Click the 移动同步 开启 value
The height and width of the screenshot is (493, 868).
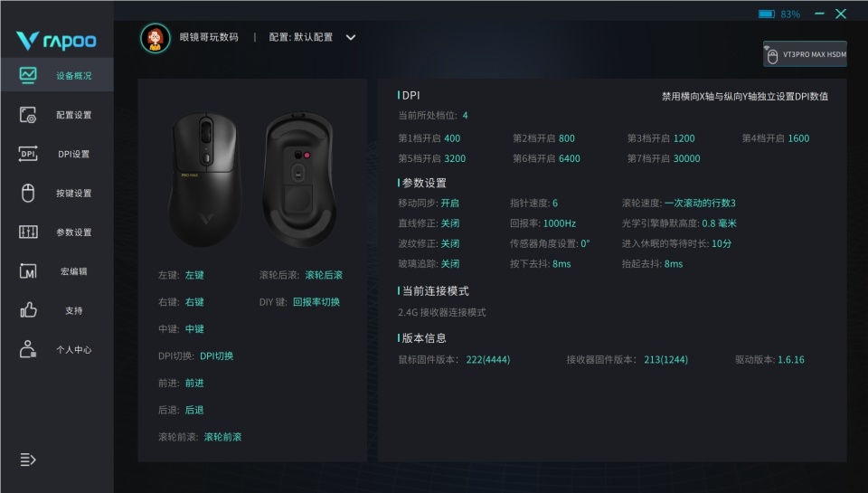(x=449, y=203)
